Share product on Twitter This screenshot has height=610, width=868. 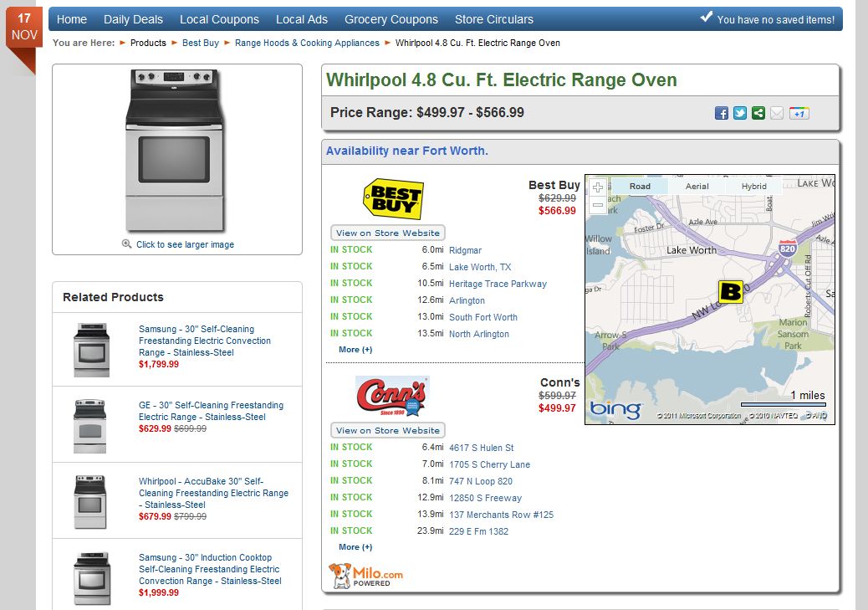pos(740,114)
